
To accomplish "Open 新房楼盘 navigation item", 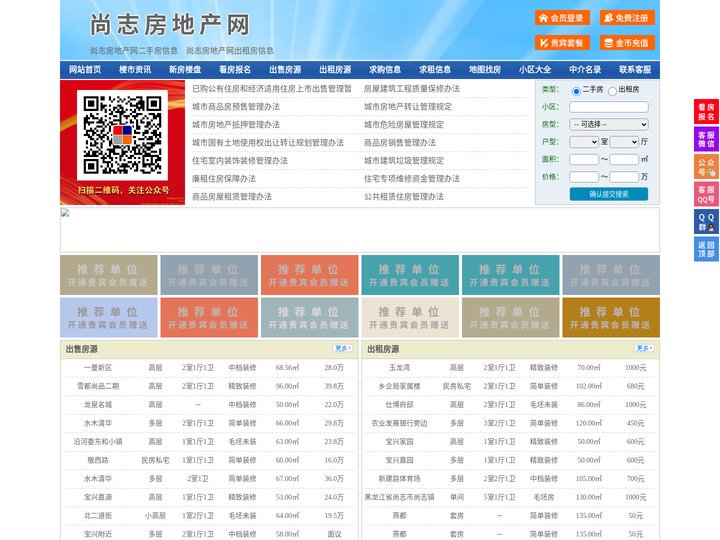I will pyautogui.click(x=185, y=69).
